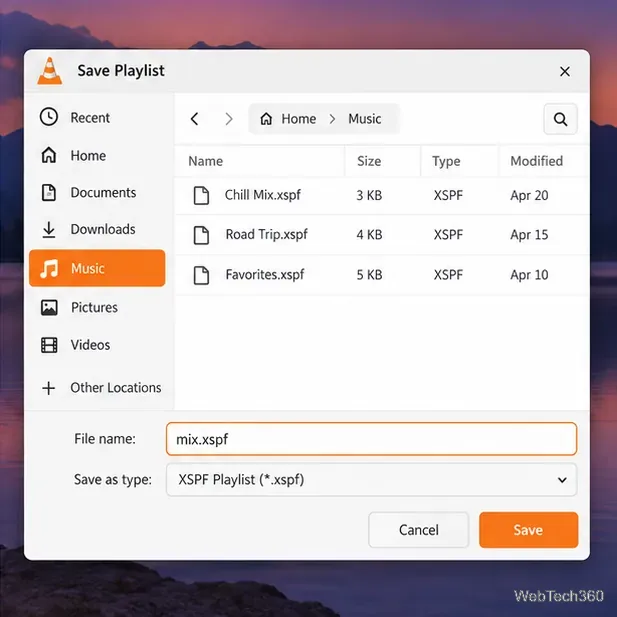Click the Documents page icon
Viewport: 617px width, 617px height.
click(x=49, y=192)
